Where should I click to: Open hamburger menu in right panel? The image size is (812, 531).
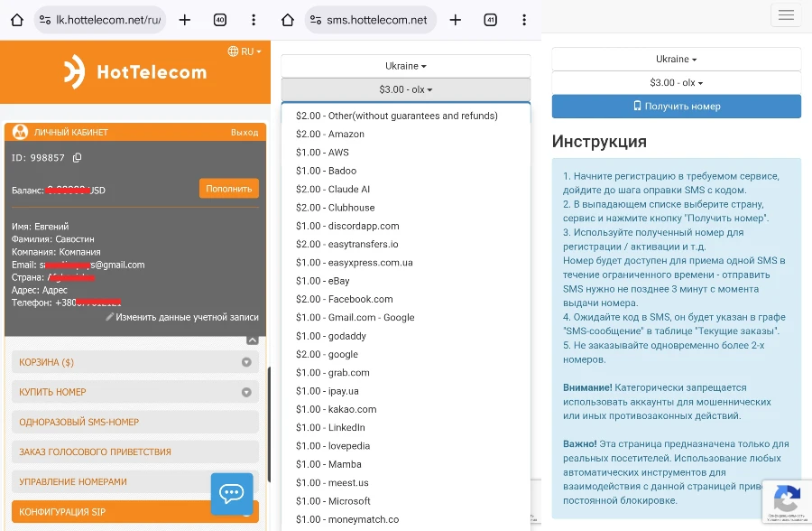tap(786, 15)
